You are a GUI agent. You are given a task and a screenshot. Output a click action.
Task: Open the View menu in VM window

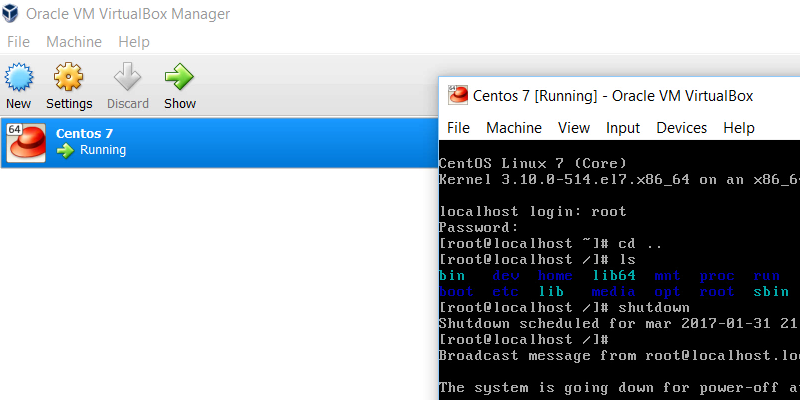(x=574, y=128)
